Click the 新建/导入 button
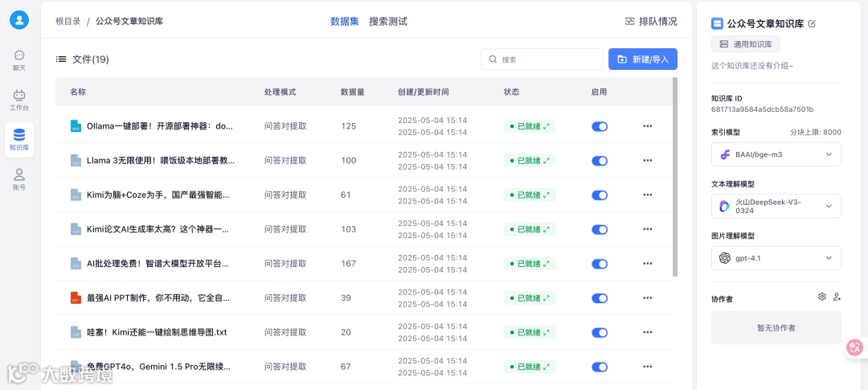Screen dimensions: 868x390 coord(643,60)
